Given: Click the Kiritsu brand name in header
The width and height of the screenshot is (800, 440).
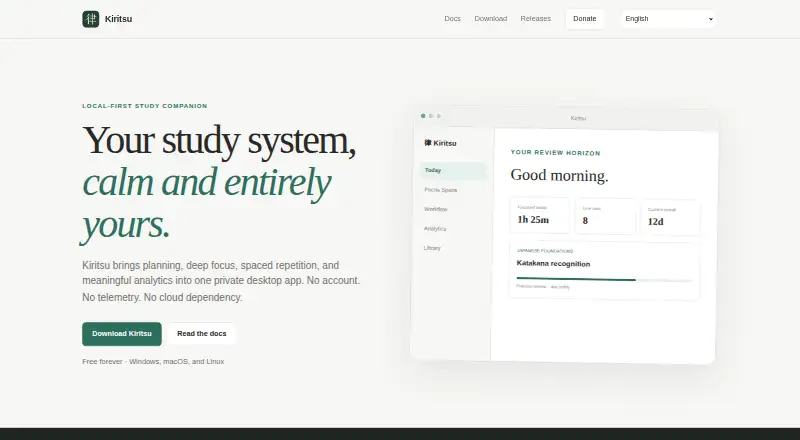Looking at the screenshot, I should click(118, 19).
